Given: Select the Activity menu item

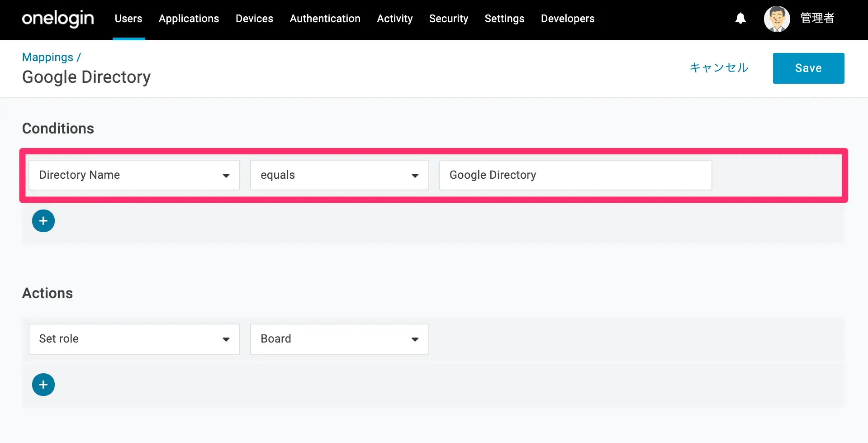Looking at the screenshot, I should (x=395, y=19).
